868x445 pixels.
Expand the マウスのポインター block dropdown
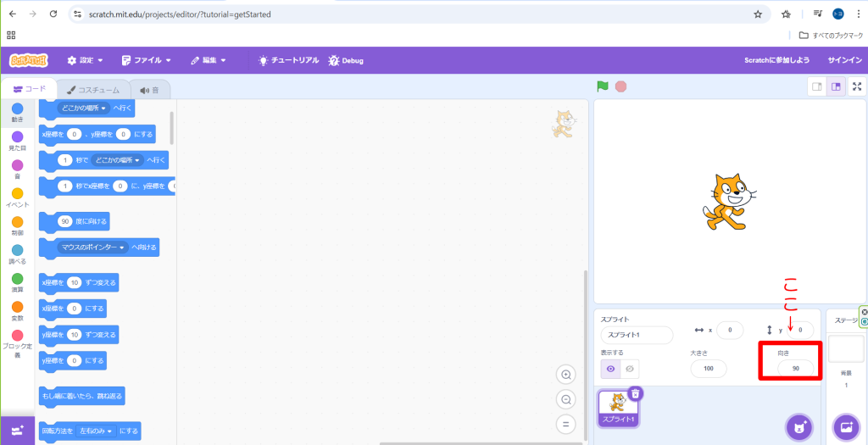click(123, 247)
